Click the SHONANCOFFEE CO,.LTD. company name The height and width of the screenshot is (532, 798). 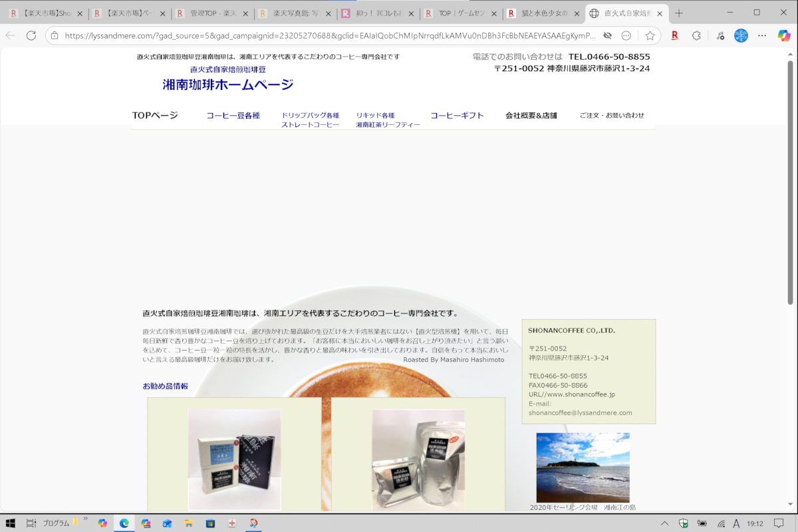click(x=571, y=331)
